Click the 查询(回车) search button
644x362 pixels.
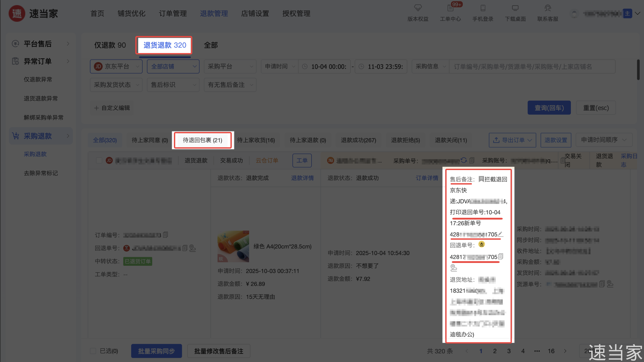pos(549,108)
